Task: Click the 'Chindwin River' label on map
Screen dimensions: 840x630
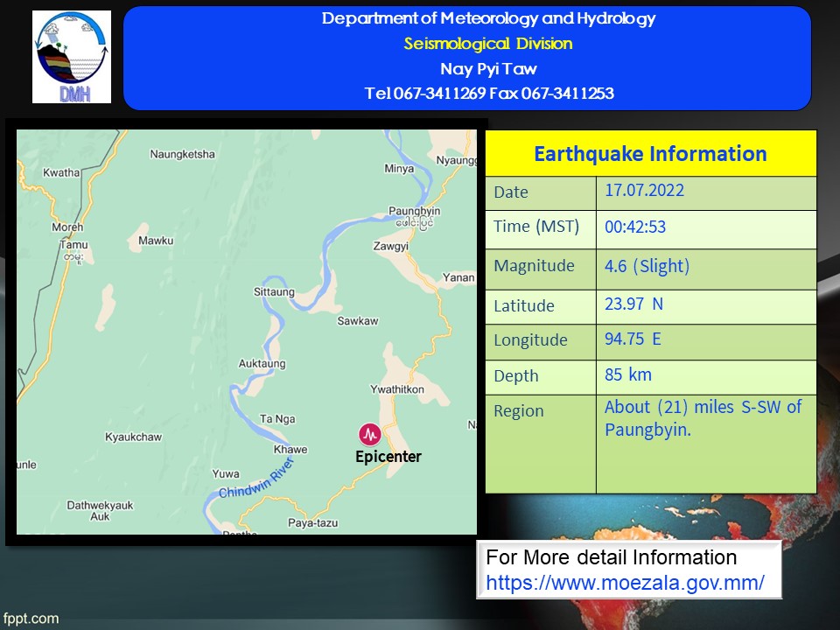Action: point(256,479)
